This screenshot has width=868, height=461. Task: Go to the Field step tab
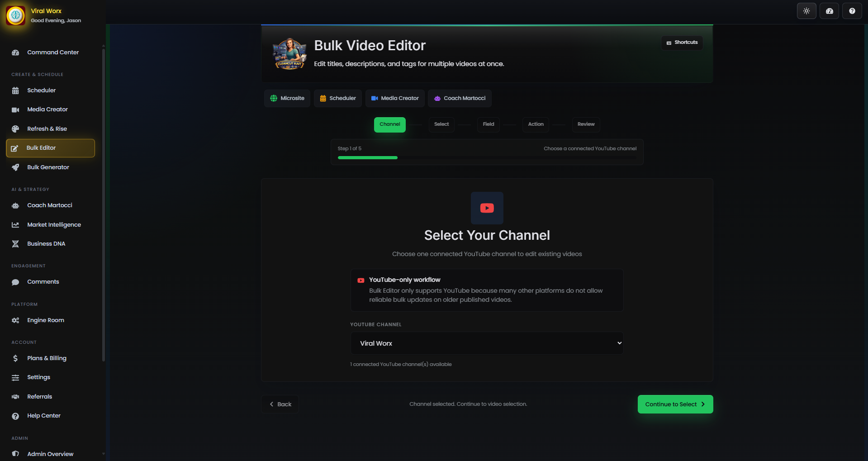pyautogui.click(x=489, y=124)
